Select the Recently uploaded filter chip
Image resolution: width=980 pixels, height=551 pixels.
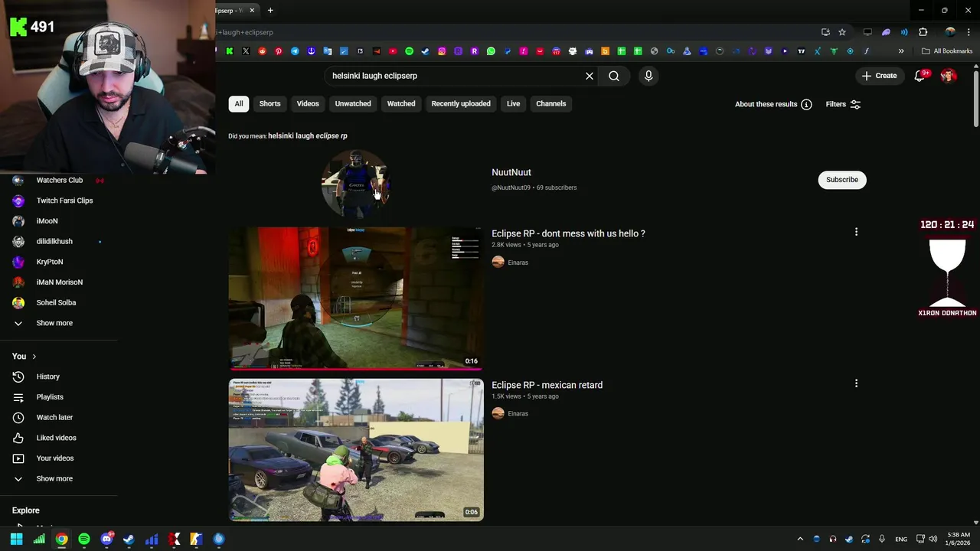[x=461, y=104]
